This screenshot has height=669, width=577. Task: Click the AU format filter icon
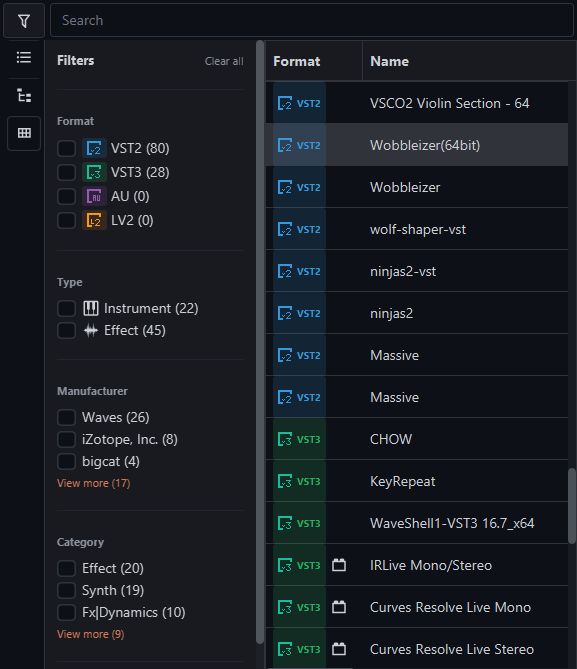[94, 196]
